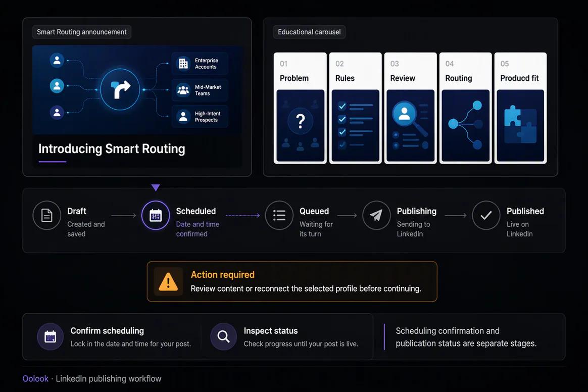Click 'Mid-Market Teams' label
588x392 pixels.
[208, 90]
